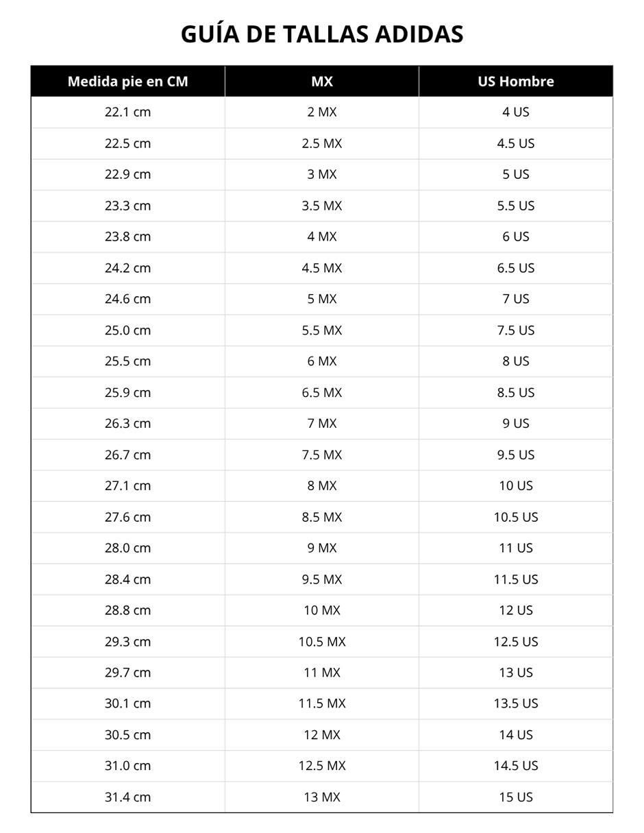Click the 12.5 US cell
This screenshot has height=833, width=644.
(x=516, y=642)
